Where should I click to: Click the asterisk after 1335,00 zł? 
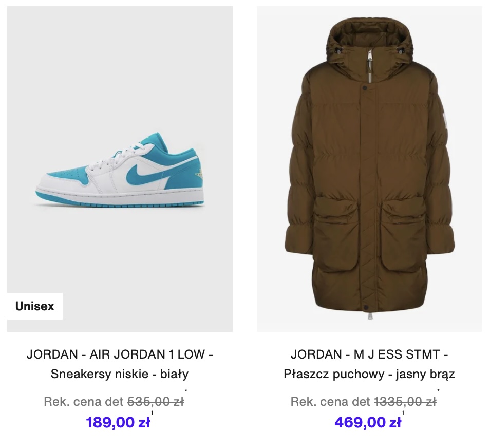click(439, 391)
